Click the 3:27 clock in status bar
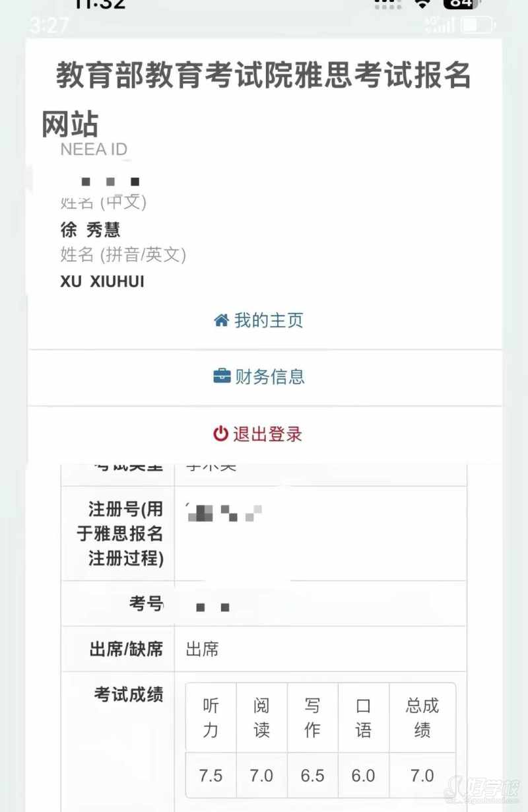 click(x=49, y=26)
